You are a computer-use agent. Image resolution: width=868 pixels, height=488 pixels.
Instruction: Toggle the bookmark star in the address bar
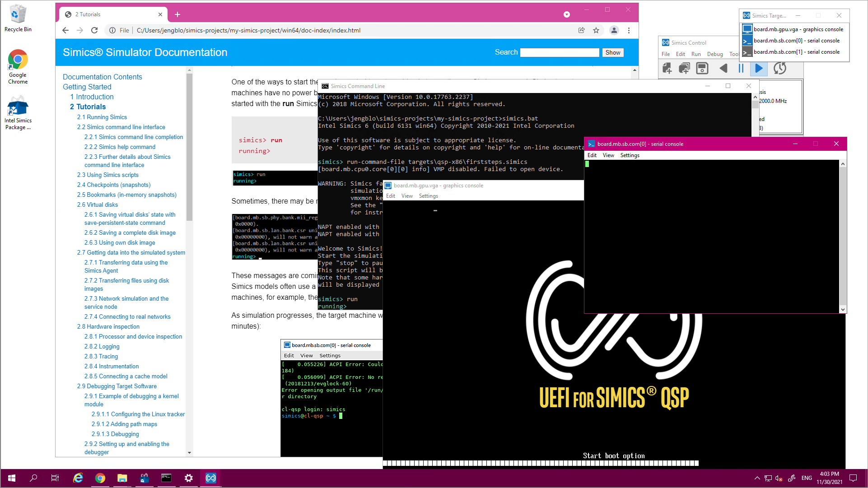coord(596,30)
